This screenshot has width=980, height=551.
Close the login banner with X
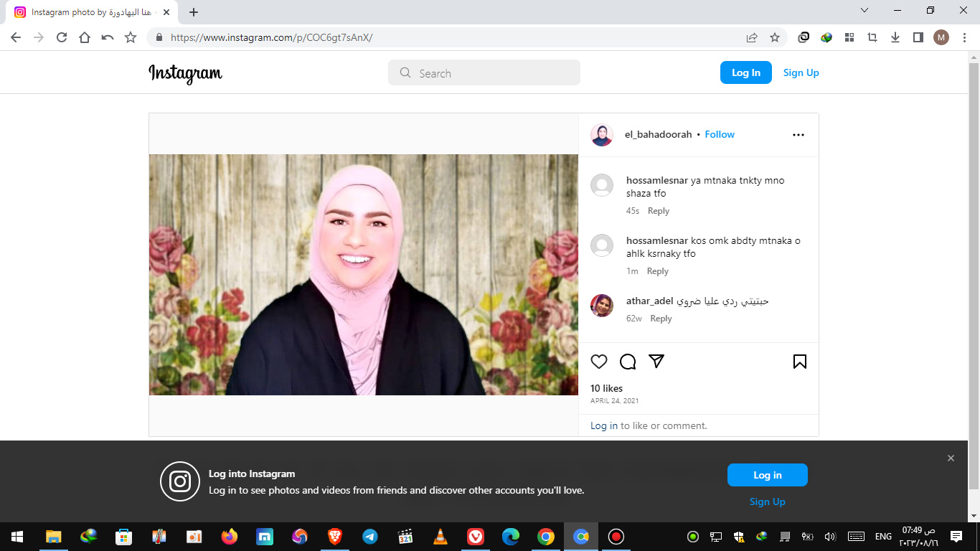coord(951,458)
